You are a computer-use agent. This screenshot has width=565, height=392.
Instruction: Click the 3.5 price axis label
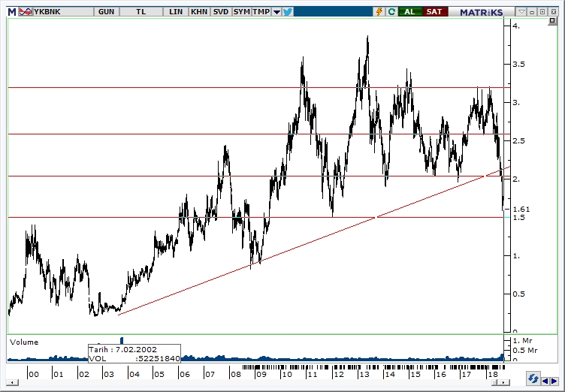(x=519, y=65)
